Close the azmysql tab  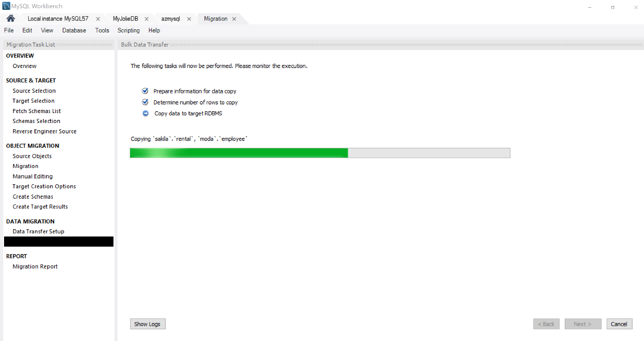pyautogui.click(x=189, y=19)
